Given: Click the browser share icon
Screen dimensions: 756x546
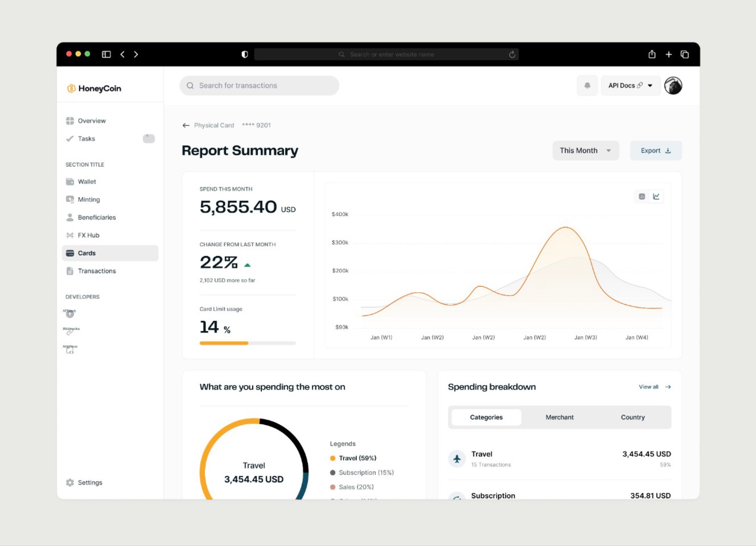Looking at the screenshot, I should pos(652,54).
